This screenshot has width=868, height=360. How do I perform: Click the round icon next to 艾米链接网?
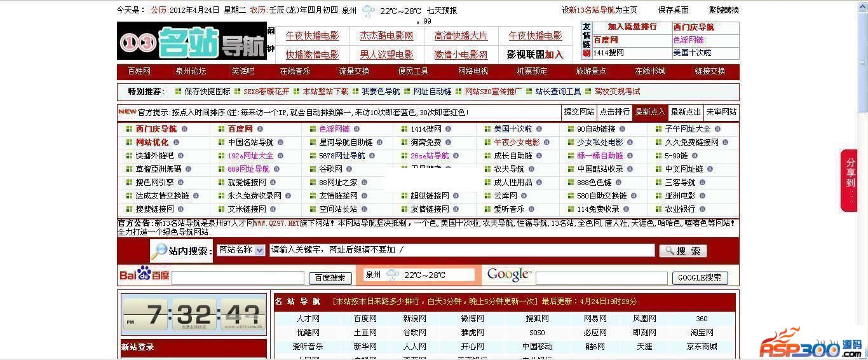click(x=273, y=209)
